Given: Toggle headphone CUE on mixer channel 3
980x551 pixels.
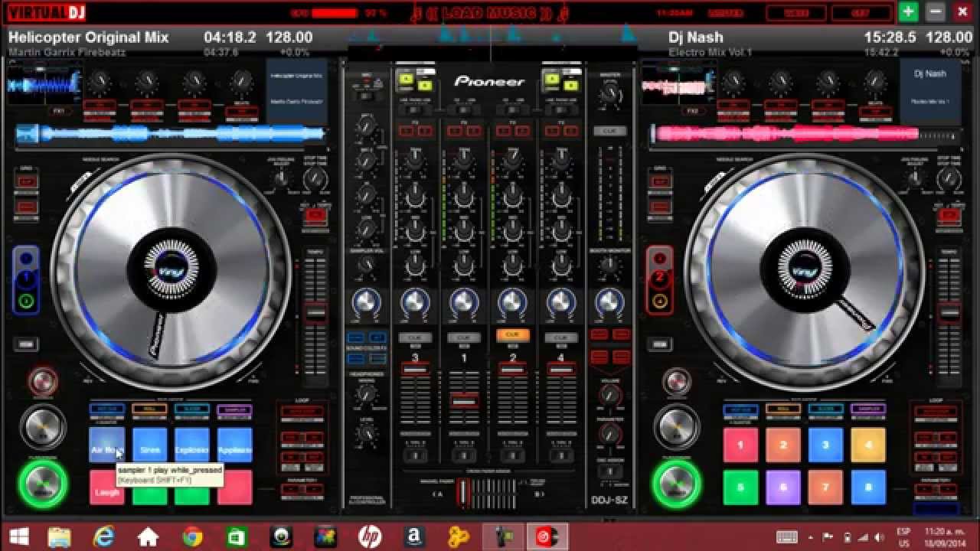Looking at the screenshot, I should pos(415,336).
